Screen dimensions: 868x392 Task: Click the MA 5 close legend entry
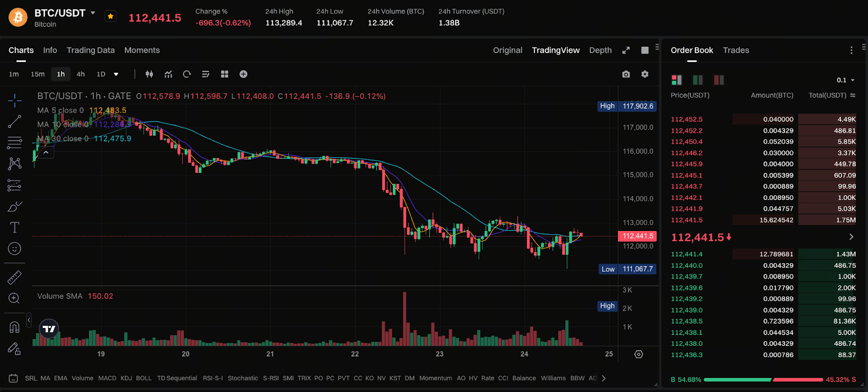[81, 110]
